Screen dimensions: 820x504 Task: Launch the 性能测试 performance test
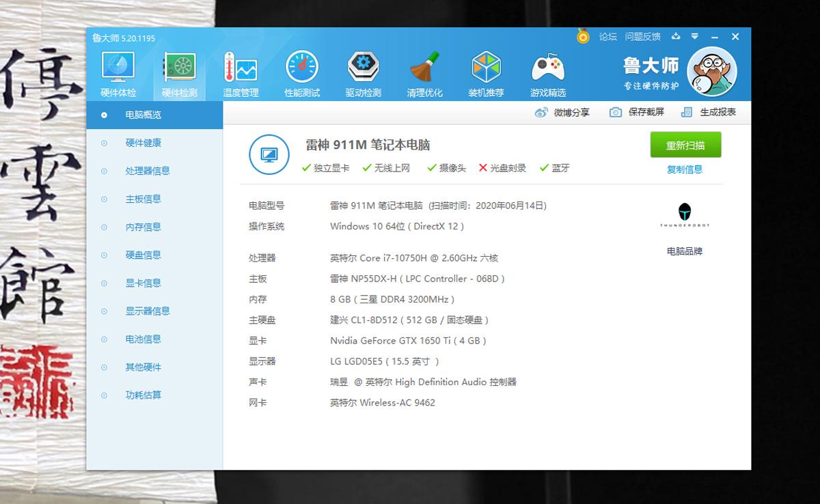point(302,75)
